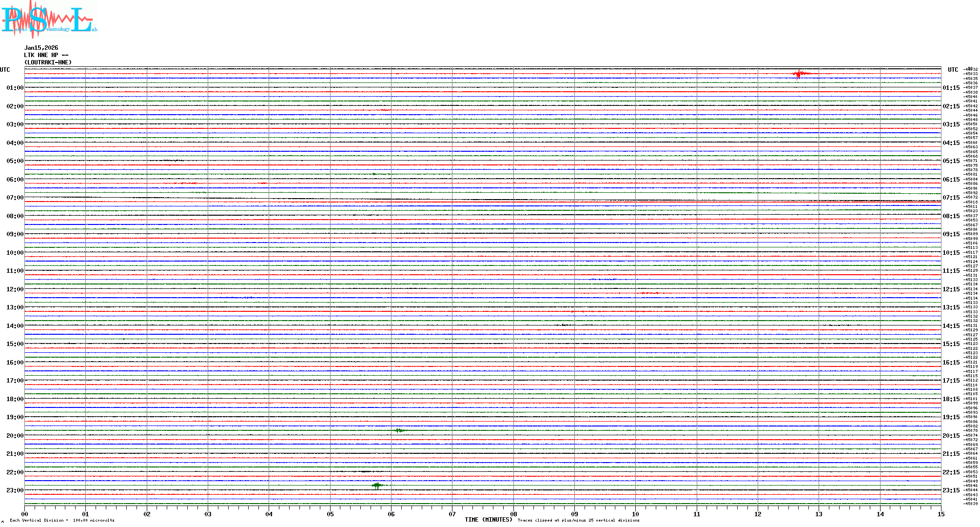Click minute 08 on the bottom axis
Screen dimensions: 980x527
[513, 514]
